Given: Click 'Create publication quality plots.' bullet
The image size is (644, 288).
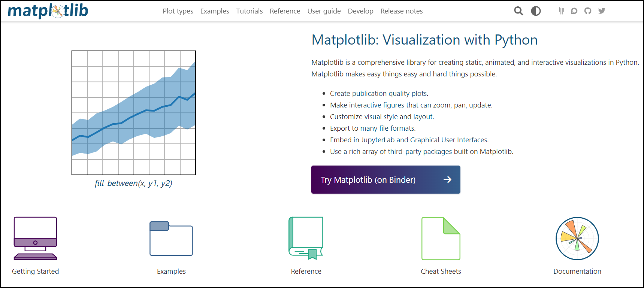Looking at the screenshot, I should 379,94.
